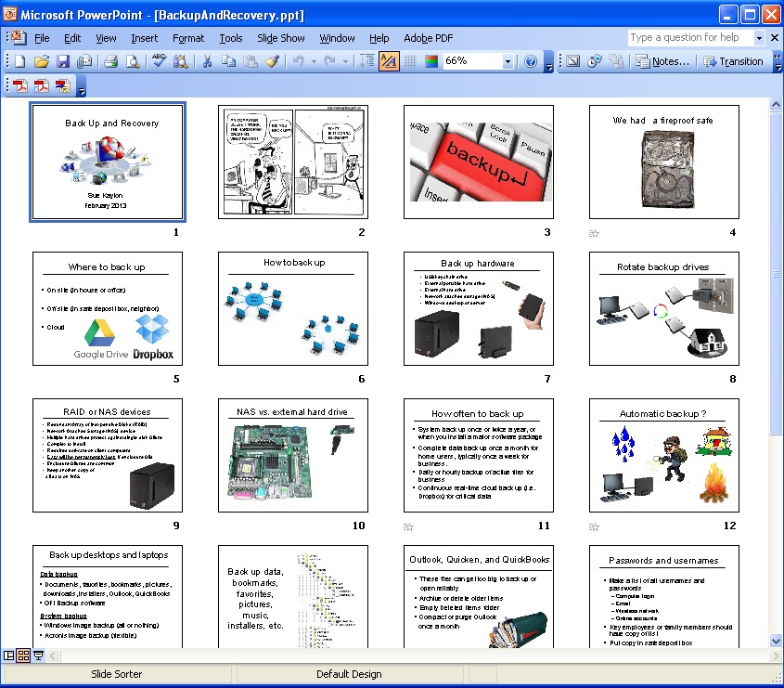784x688 pixels.
Task: Open Print Preview from the toolbar
Action: (133, 61)
